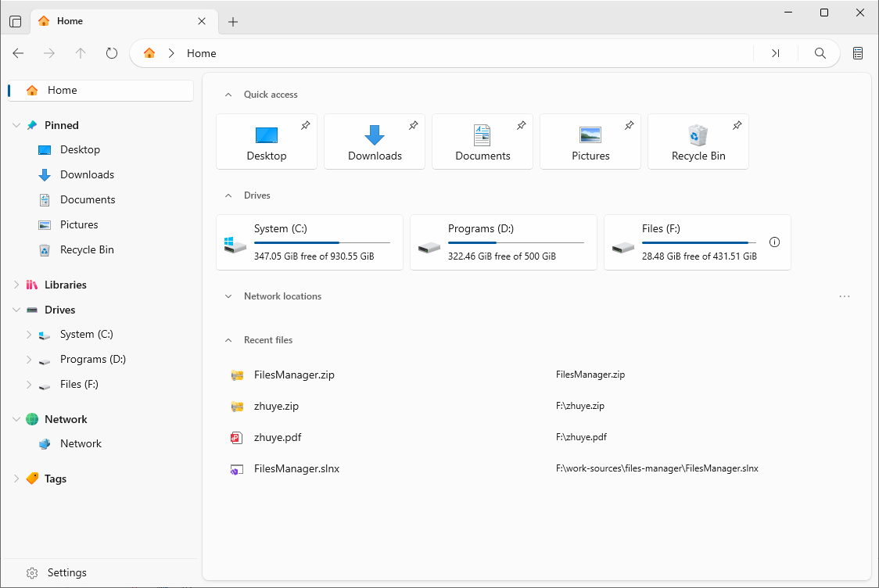Image resolution: width=879 pixels, height=588 pixels.
Task: Open the Downloads quick access card
Action: pos(375,142)
